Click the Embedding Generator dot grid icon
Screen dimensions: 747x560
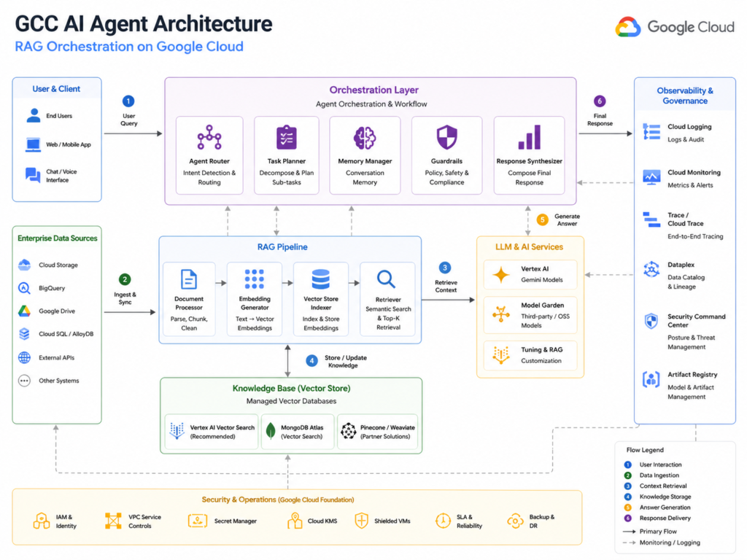(x=255, y=279)
